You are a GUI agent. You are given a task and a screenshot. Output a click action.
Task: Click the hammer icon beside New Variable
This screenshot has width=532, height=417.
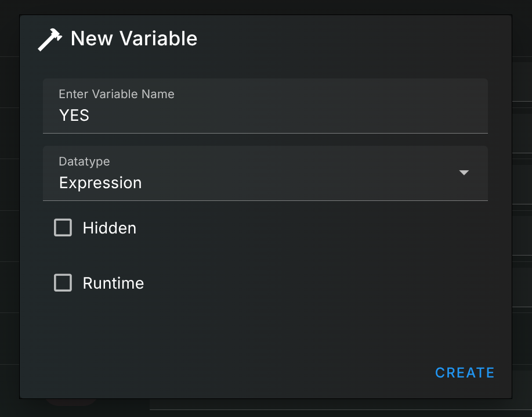49,40
